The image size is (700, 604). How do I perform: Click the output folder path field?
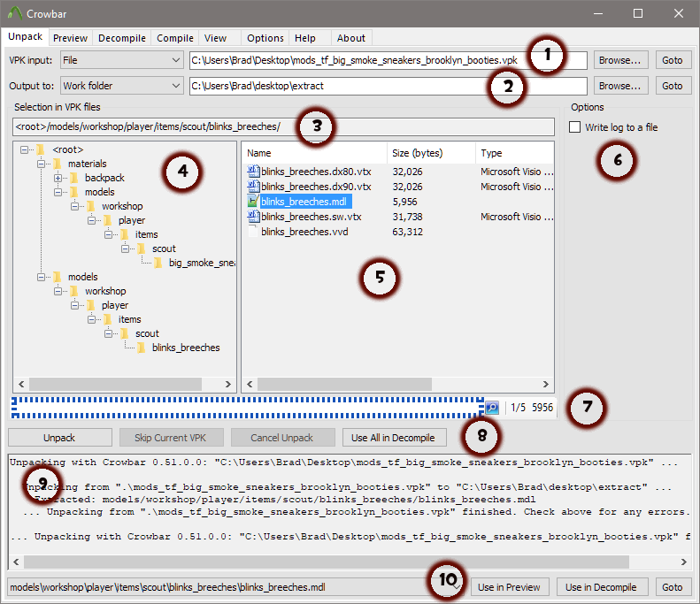click(x=388, y=86)
